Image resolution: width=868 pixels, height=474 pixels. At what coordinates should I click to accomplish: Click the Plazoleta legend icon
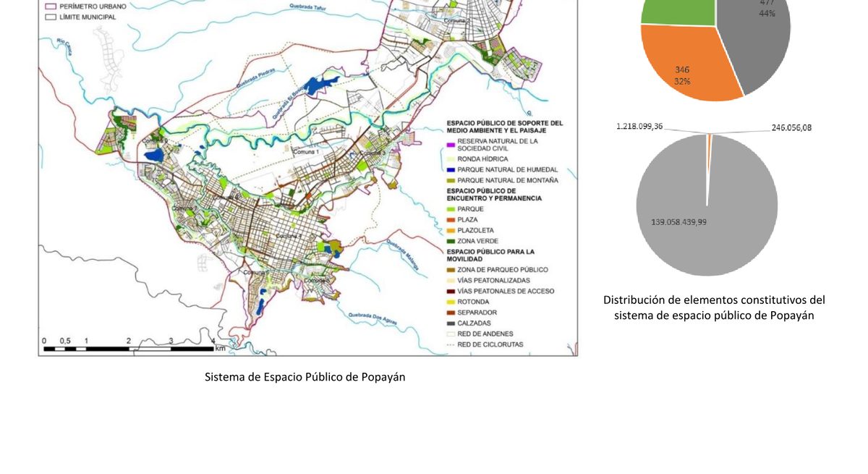click(451, 230)
